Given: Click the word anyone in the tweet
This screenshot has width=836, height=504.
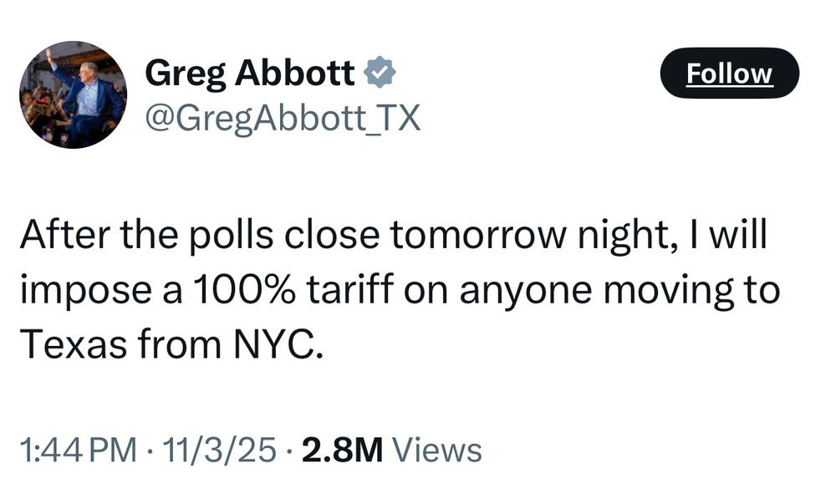Looking at the screenshot, I should (x=525, y=293).
